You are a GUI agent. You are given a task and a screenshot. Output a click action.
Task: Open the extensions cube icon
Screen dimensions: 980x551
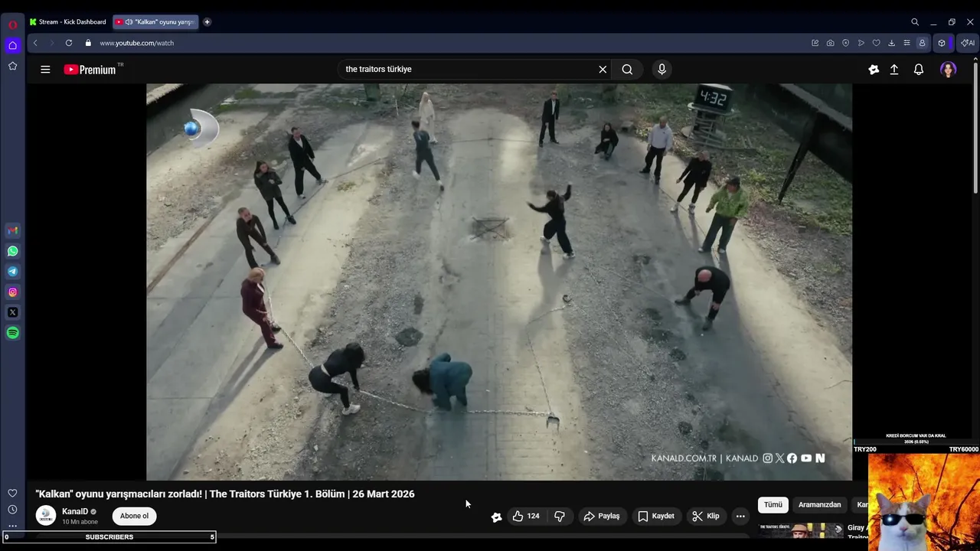click(x=942, y=43)
